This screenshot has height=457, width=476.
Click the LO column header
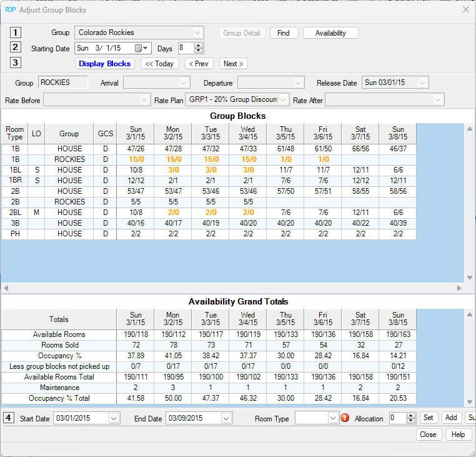[x=36, y=133]
